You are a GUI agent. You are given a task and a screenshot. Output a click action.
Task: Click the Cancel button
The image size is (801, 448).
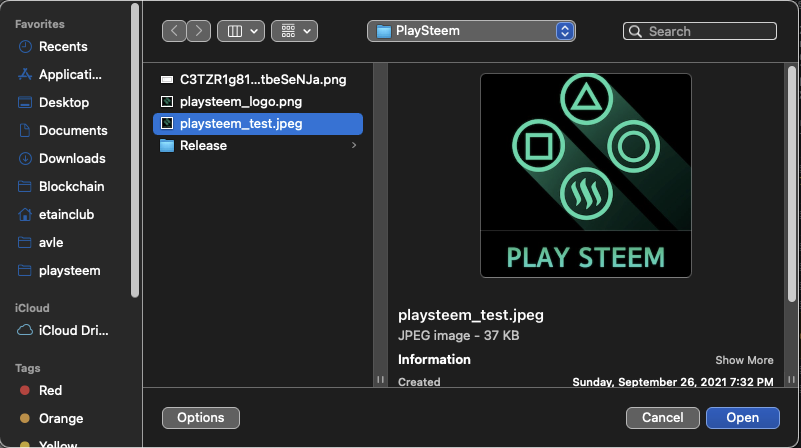663,418
